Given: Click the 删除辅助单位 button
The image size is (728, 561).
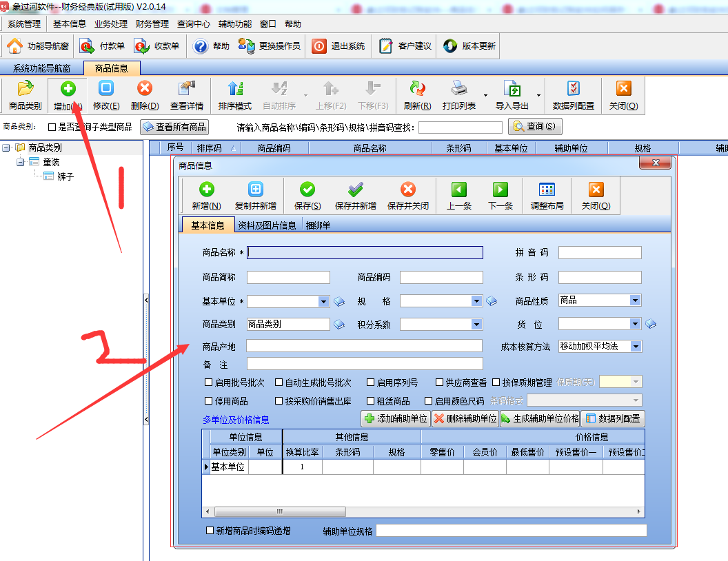Looking at the screenshot, I should [x=465, y=418].
